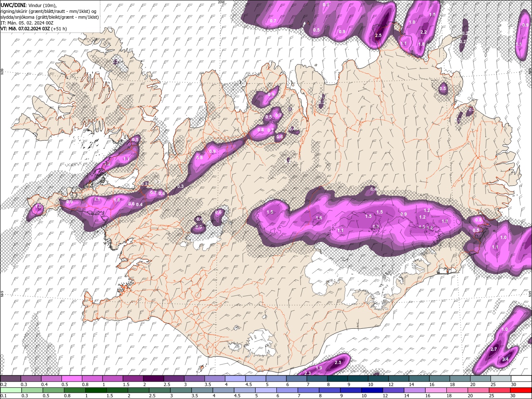Select the 2.2 snowfall value at the map's top
Screen dimensions: 532x399
click(424, 32)
